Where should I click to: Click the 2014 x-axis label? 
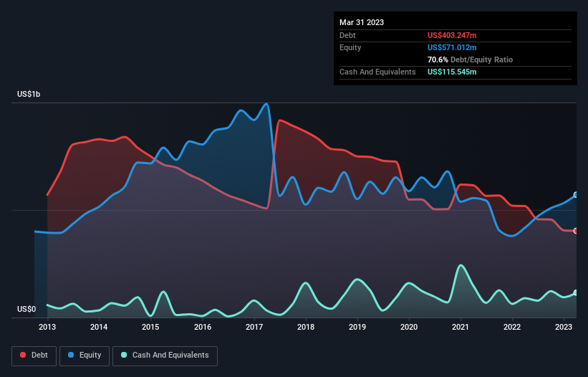(99, 327)
